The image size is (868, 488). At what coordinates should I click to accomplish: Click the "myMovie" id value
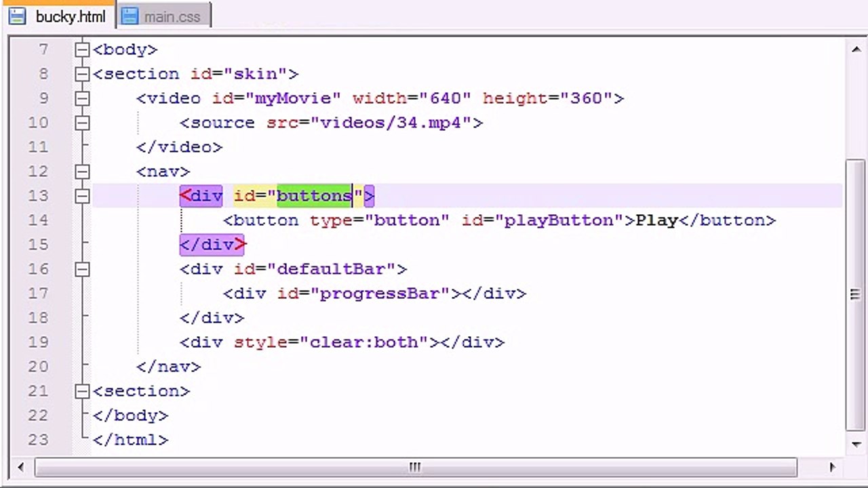tap(293, 98)
